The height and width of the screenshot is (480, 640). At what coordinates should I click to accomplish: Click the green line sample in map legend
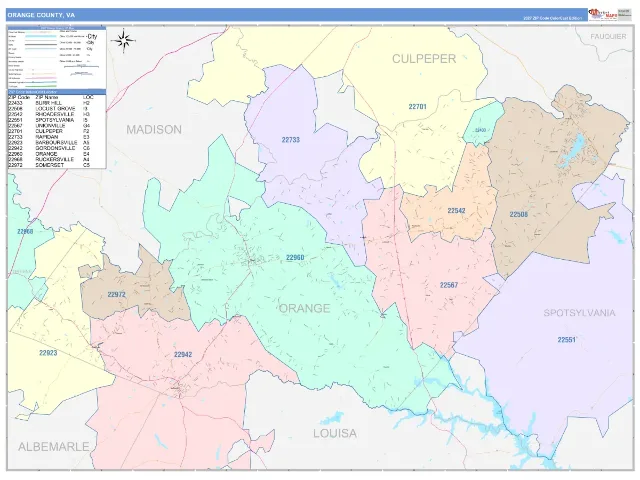point(41,86)
